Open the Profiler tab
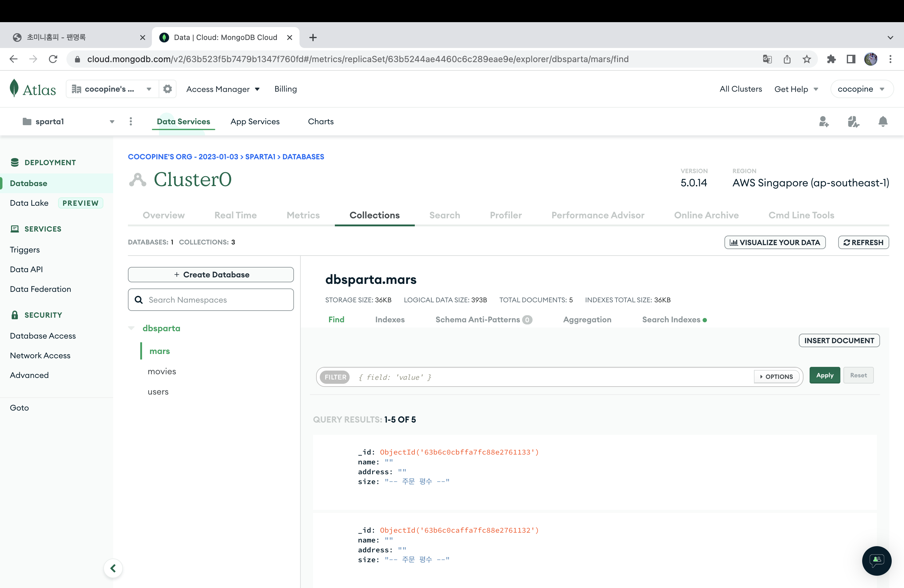This screenshot has height=588, width=904. (x=506, y=215)
